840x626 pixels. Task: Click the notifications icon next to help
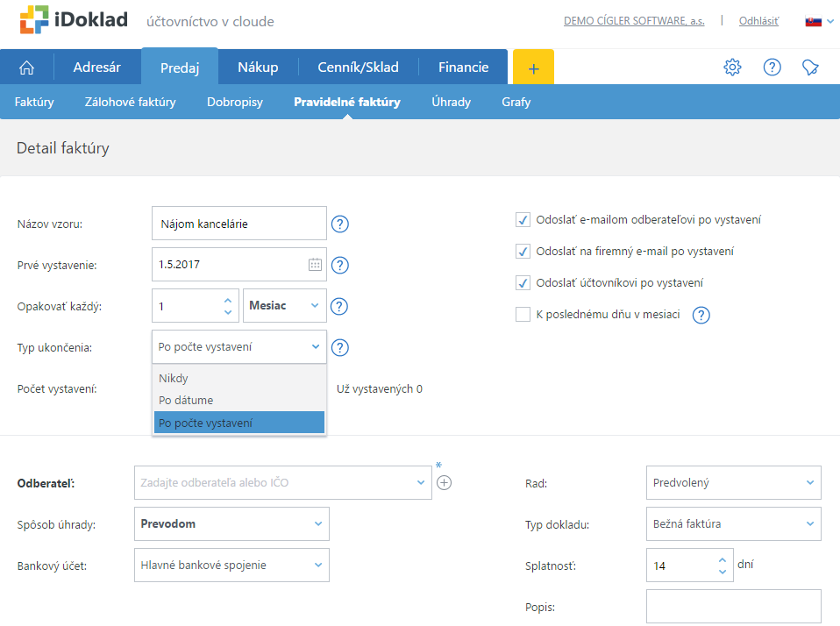click(x=810, y=68)
